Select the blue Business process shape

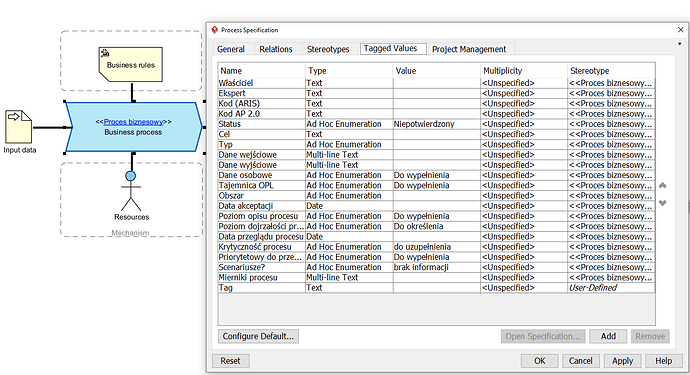pos(134,127)
